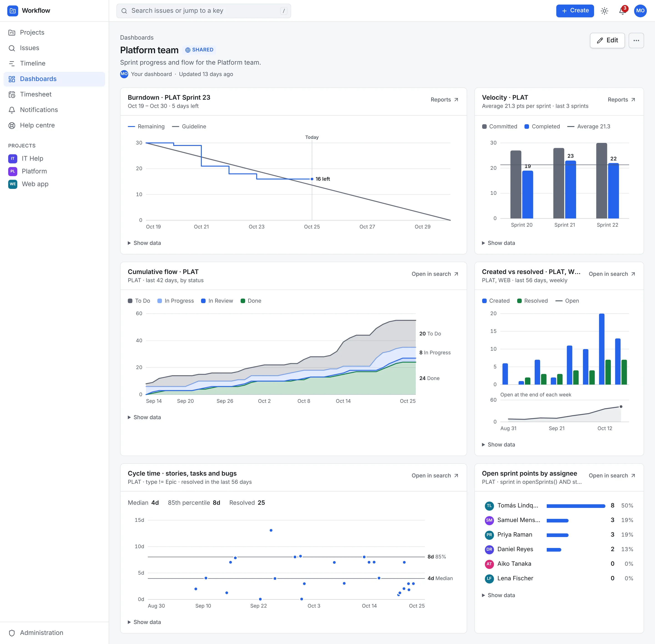This screenshot has width=655, height=644.
Task: Click the search magnifier icon in search bar
Action: click(124, 11)
